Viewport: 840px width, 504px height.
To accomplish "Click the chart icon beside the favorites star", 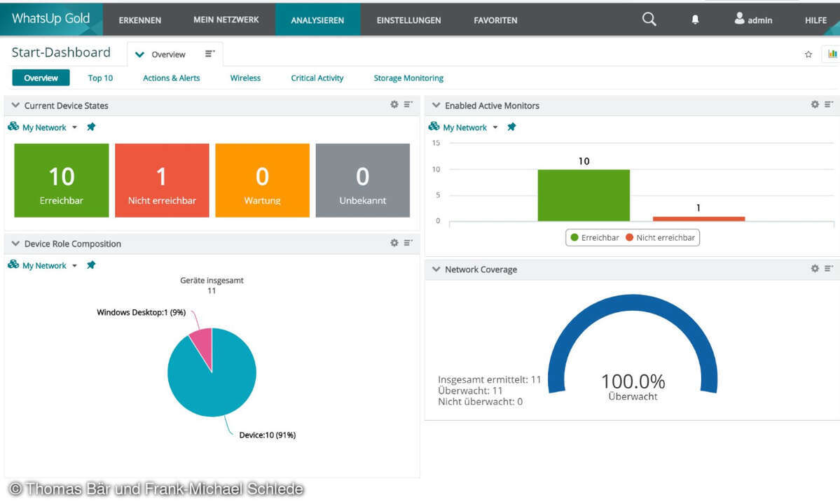I will pos(832,53).
